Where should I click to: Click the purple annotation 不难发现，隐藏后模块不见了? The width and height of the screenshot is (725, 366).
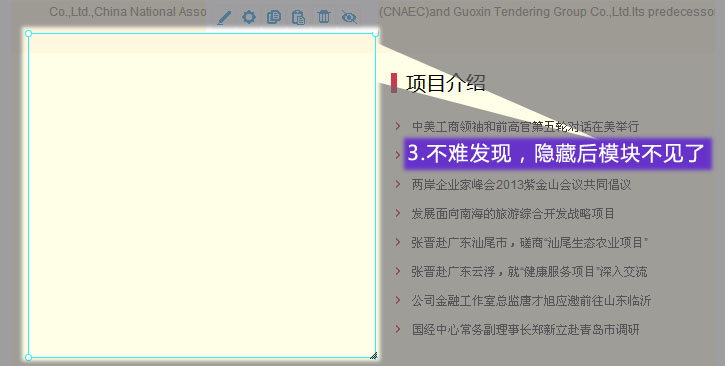558,153
